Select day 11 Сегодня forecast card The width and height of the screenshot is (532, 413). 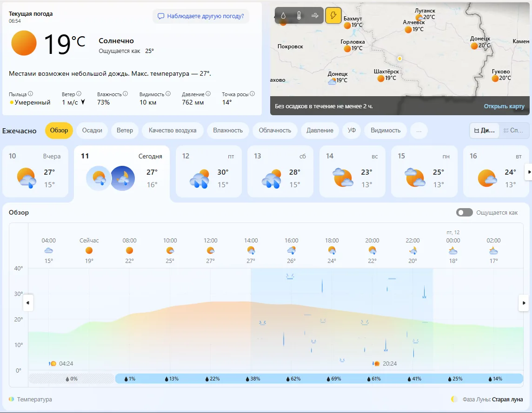click(122, 173)
